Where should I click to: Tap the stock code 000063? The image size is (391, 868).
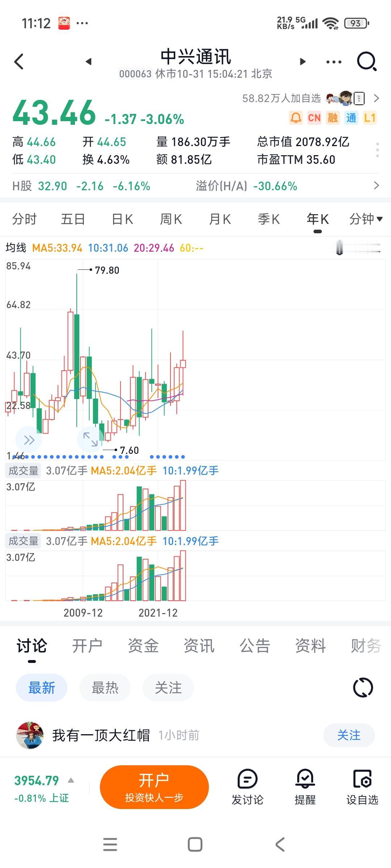pyautogui.click(x=135, y=74)
